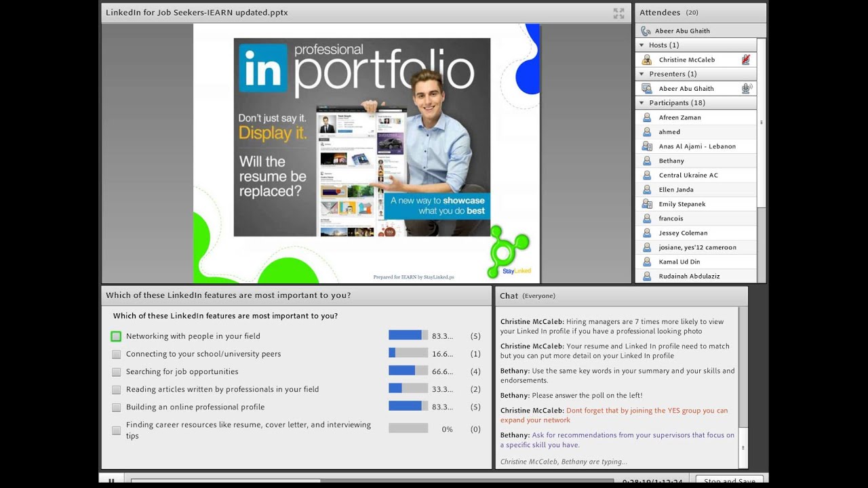Click the Attendees (20) pod title
The height and width of the screenshot is (488, 868).
tap(669, 12)
